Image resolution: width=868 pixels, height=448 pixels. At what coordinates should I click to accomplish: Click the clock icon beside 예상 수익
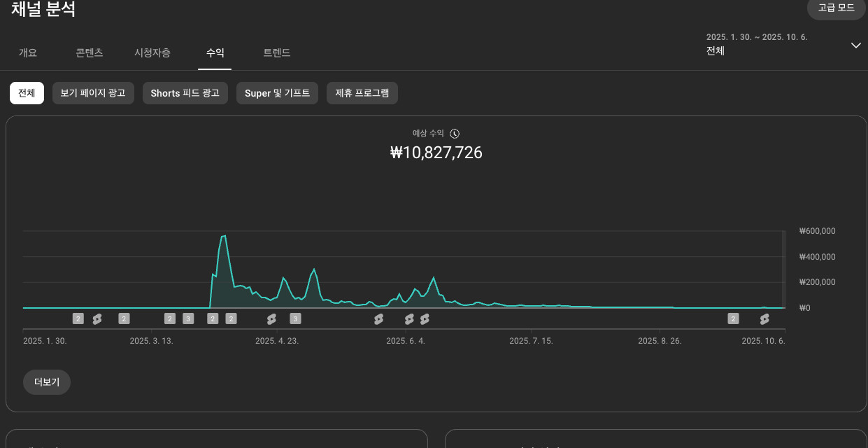(x=455, y=134)
